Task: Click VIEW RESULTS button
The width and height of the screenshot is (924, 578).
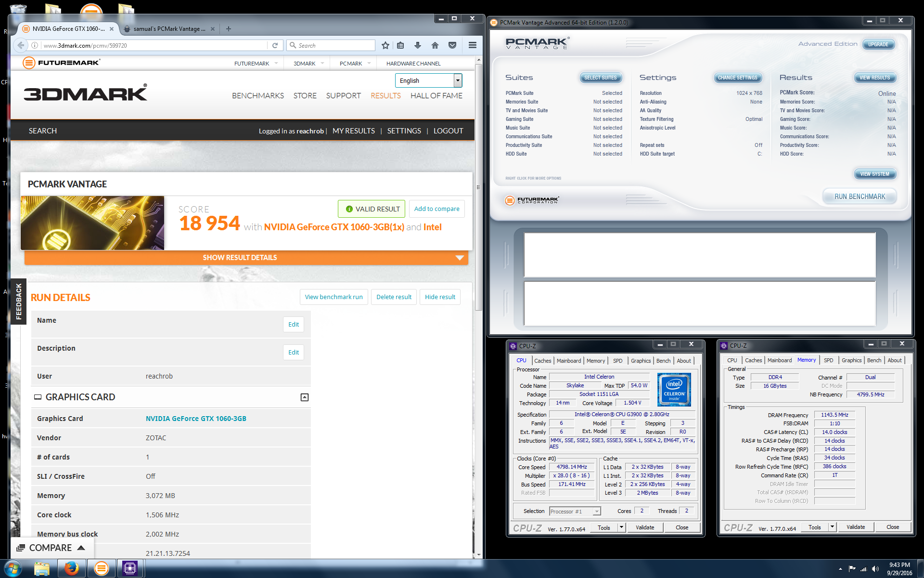Action: click(874, 78)
